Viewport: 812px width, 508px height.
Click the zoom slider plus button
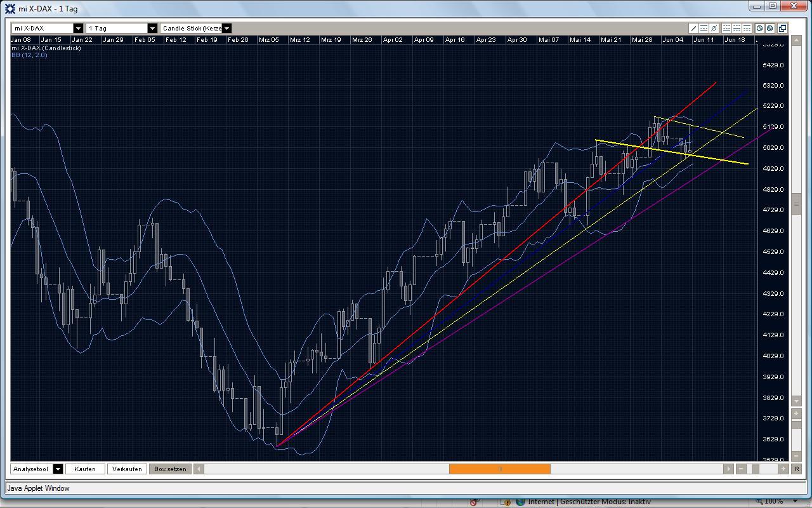point(783,469)
